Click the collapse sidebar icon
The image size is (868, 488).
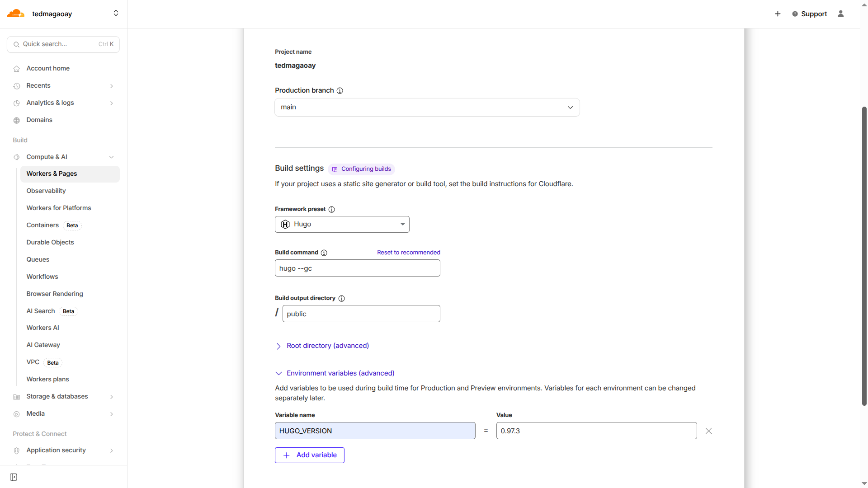pos(14,477)
